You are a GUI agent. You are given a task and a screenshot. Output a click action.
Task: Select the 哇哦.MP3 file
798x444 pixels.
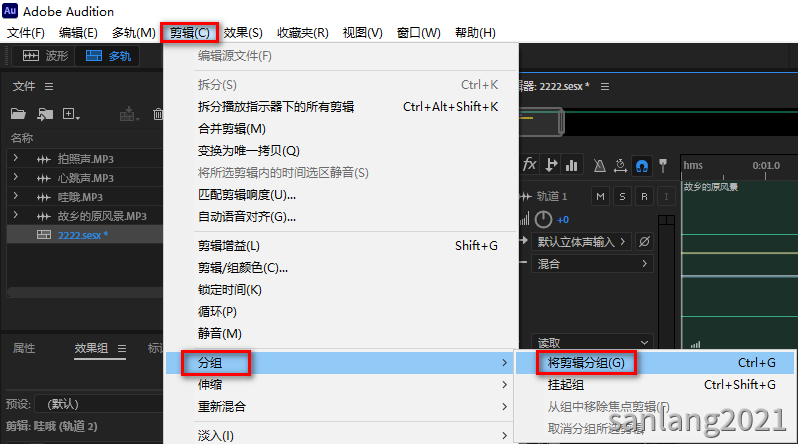pyautogui.click(x=80, y=197)
